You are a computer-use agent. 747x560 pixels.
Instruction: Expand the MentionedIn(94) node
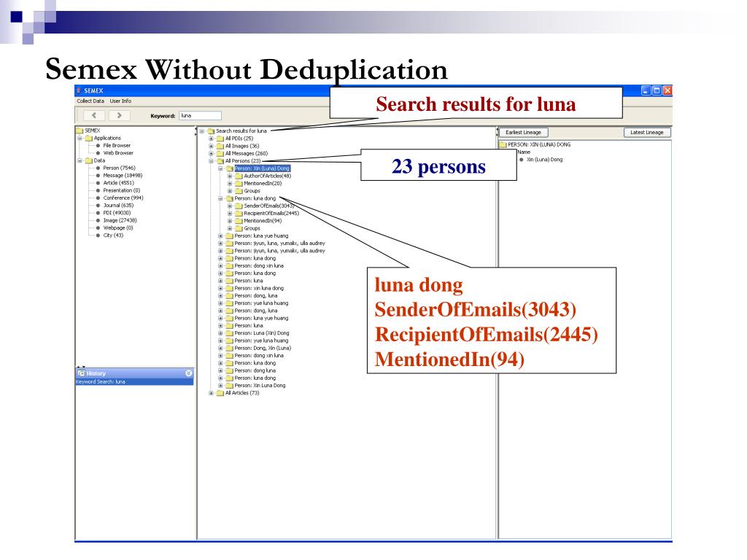click(x=230, y=221)
